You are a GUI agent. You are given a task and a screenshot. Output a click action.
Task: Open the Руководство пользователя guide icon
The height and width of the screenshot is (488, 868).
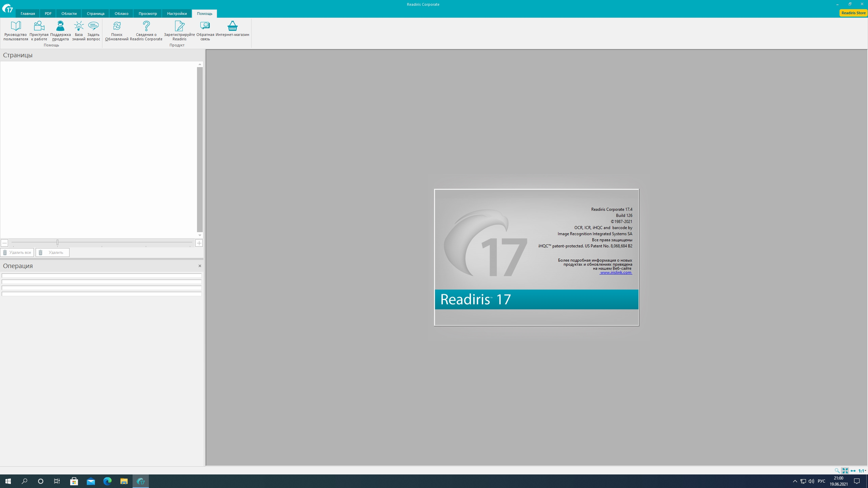tap(16, 26)
